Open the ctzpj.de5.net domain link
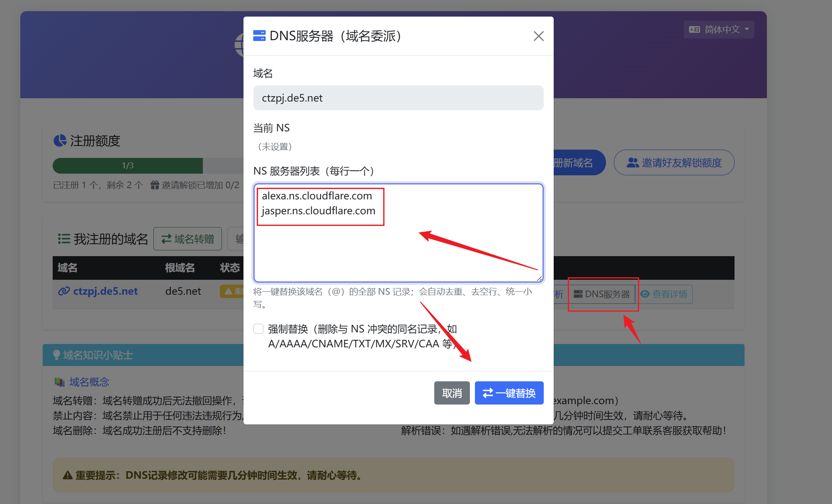The image size is (832, 504). click(105, 291)
